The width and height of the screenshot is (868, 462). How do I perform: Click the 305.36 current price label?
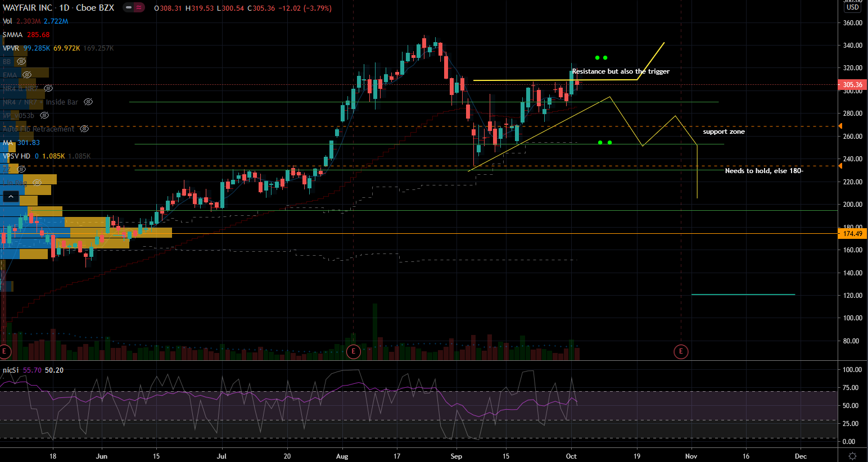pos(852,85)
